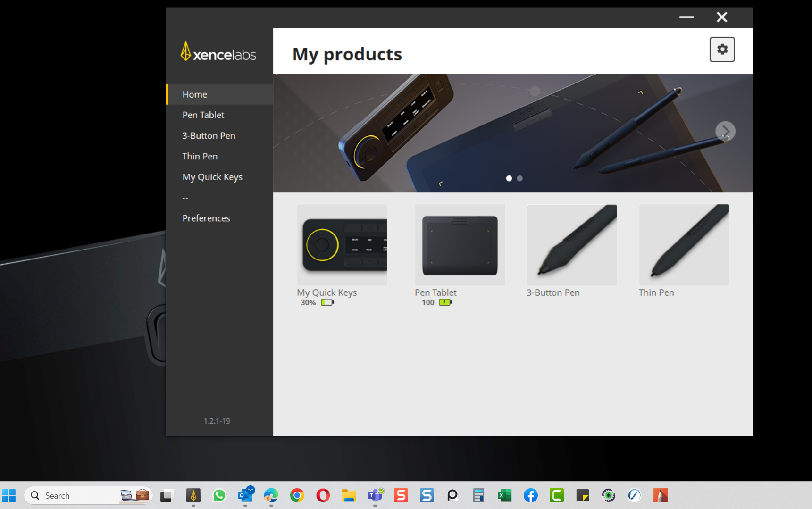Viewport: 812px width, 509px height.
Task: Open Calculator from the taskbar
Action: [478, 495]
